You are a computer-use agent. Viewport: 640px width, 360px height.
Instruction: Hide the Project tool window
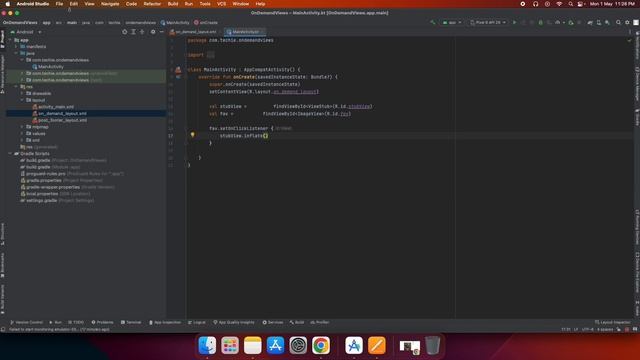point(162,32)
